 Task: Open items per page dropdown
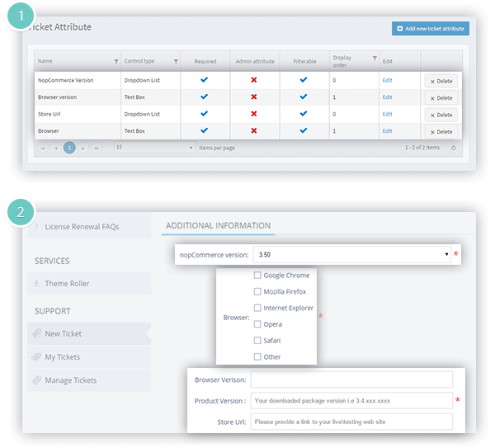pyautogui.click(x=154, y=148)
